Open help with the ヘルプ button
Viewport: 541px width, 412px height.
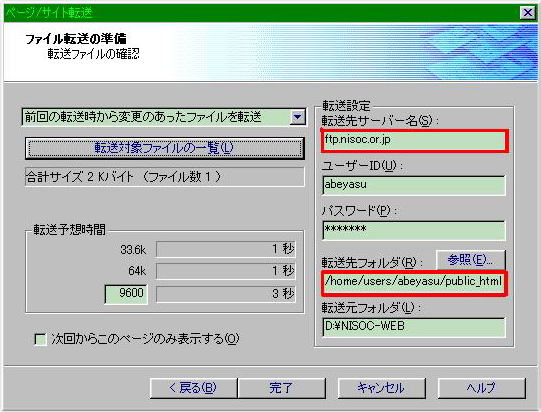[482, 388]
